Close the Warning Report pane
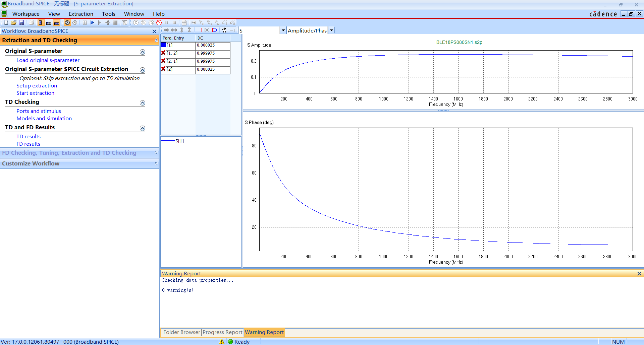 click(x=639, y=274)
